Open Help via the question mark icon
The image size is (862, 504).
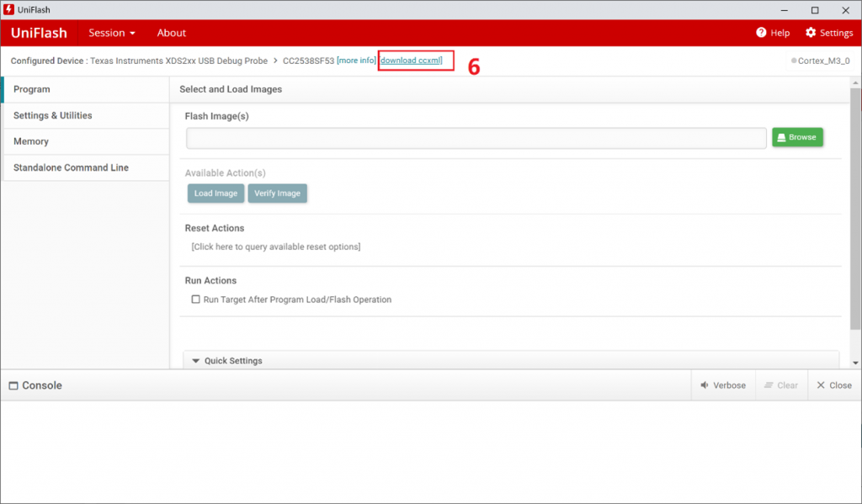point(761,33)
